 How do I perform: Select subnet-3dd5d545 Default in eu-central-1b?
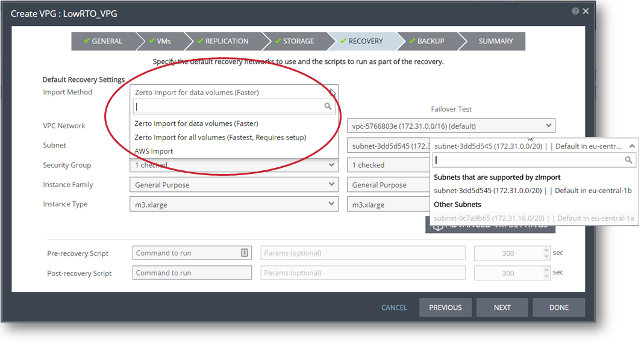[533, 191]
